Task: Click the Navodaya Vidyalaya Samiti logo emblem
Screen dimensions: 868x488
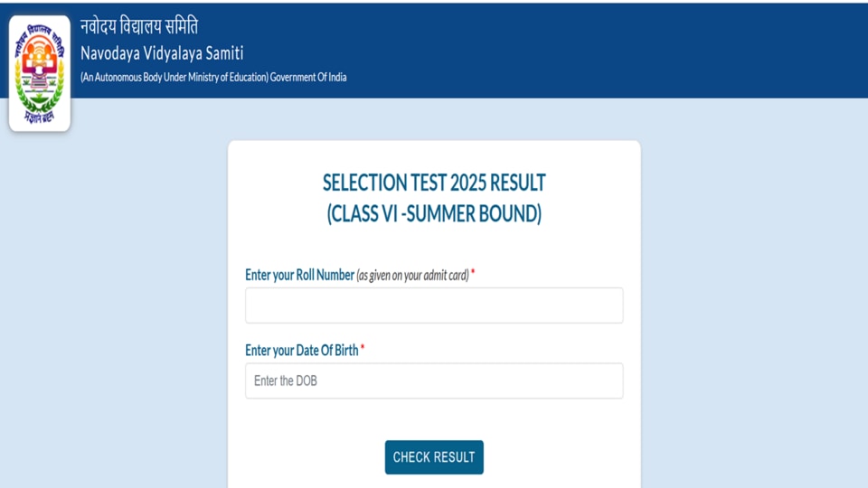Action: pyautogui.click(x=39, y=73)
